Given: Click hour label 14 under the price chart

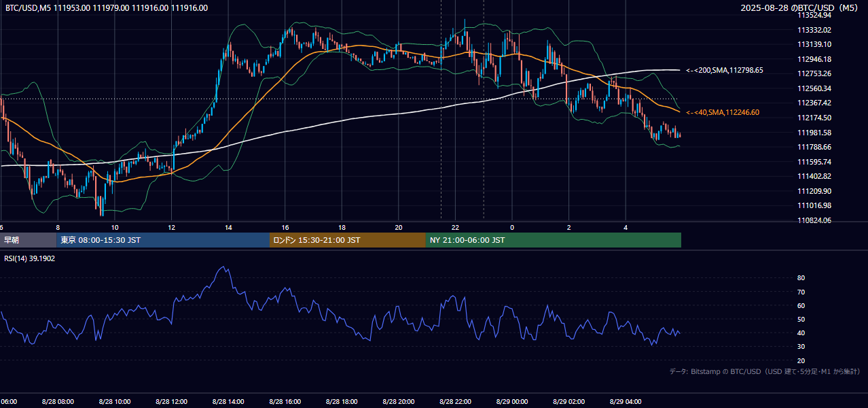Looking at the screenshot, I should [x=228, y=227].
